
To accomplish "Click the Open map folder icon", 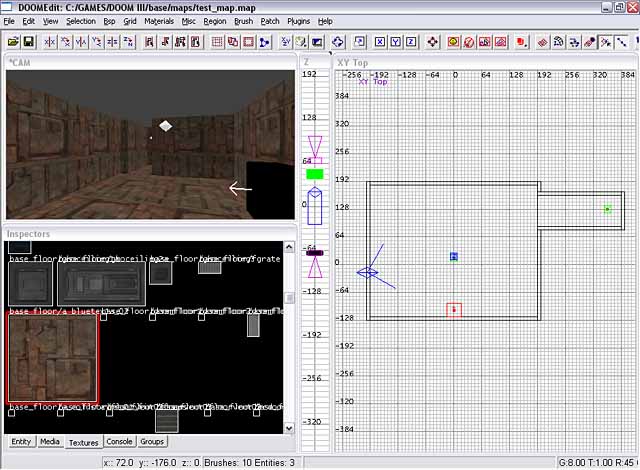I will point(11,42).
